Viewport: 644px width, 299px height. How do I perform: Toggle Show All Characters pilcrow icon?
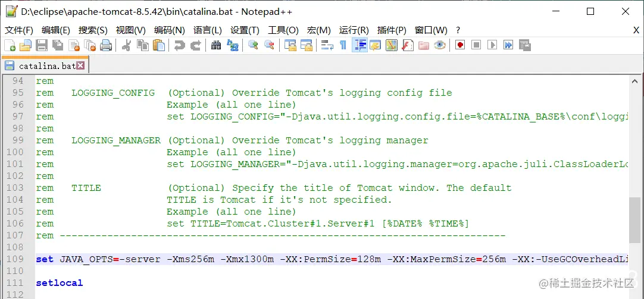tap(343, 45)
